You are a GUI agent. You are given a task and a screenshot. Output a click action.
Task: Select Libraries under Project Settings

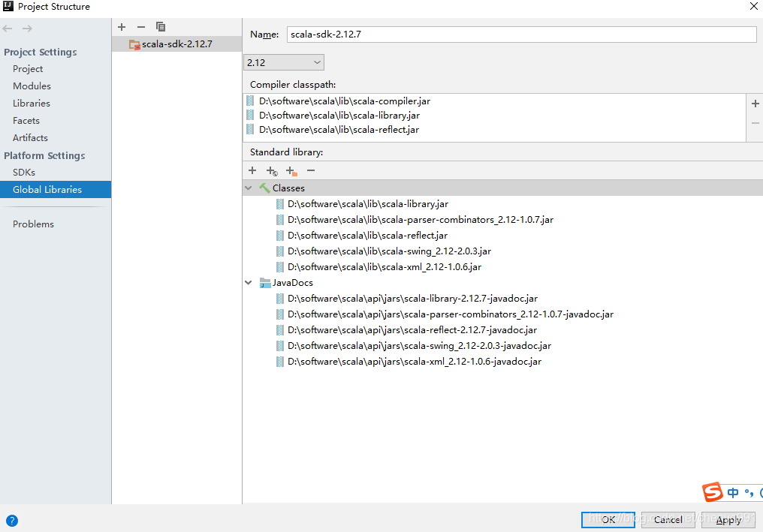tap(31, 103)
